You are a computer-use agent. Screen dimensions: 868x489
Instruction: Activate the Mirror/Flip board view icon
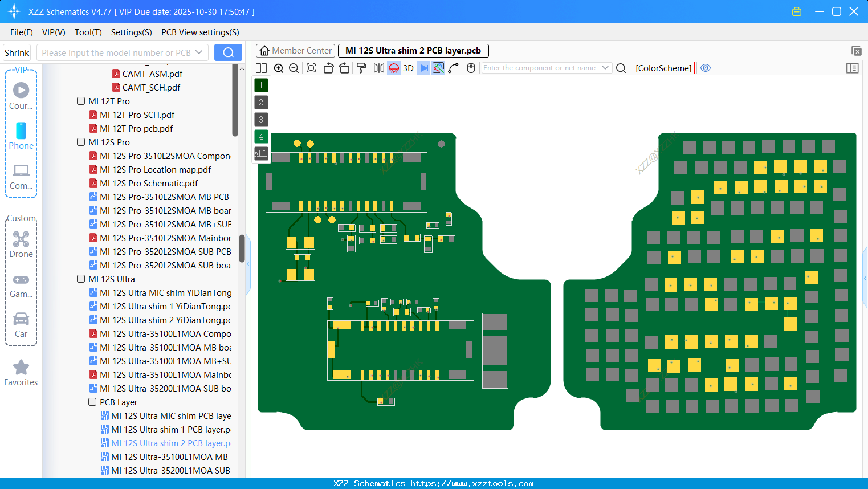(x=377, y=68)
